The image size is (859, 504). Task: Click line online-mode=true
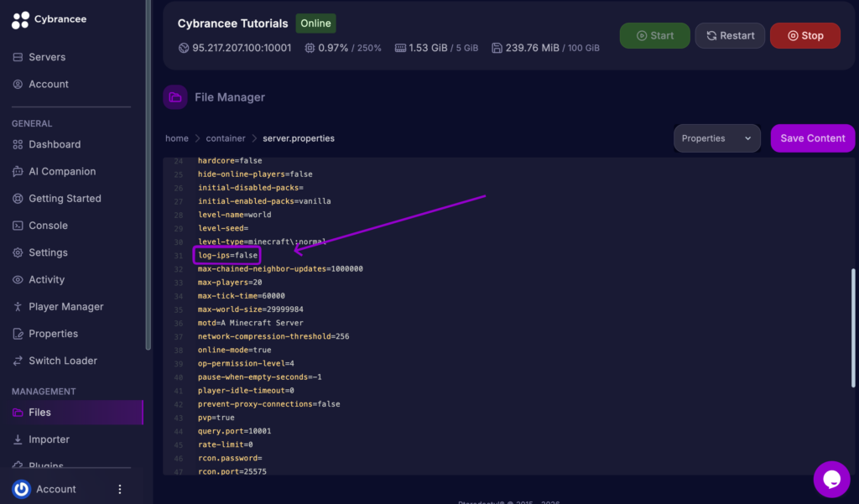coord(235,350)
